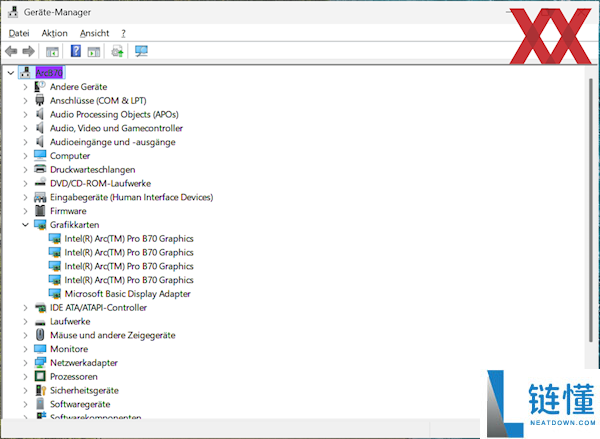Open the Aktion menu
This screenshot has width=600, height=439.
tap(55, 33)
